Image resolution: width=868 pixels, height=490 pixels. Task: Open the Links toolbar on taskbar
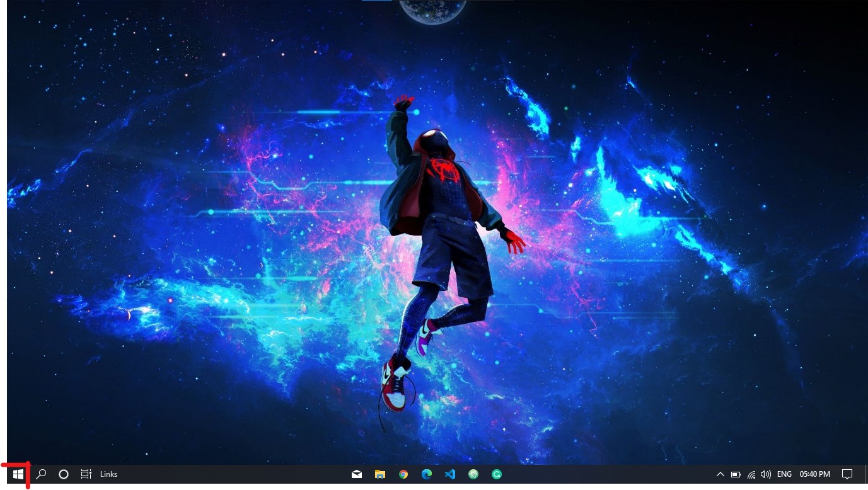108,474
